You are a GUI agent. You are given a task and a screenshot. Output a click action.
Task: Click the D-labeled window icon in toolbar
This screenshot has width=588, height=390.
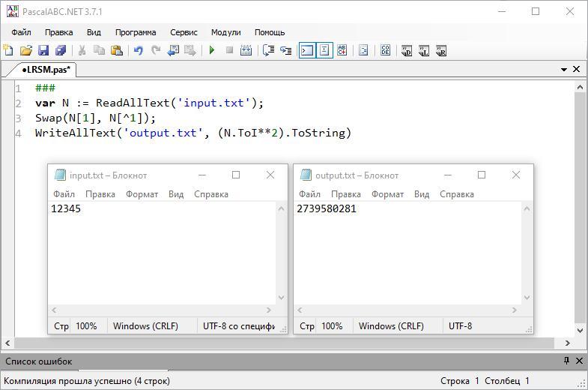(x=407, y=51)
